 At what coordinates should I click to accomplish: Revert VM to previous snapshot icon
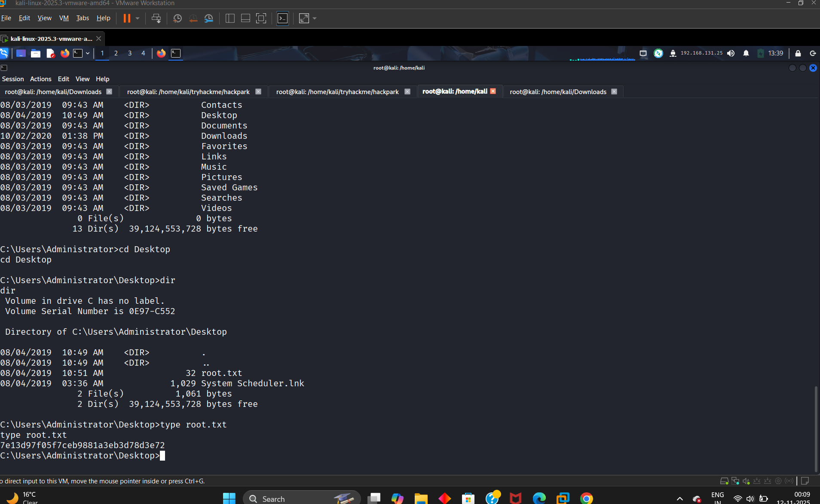193,18
